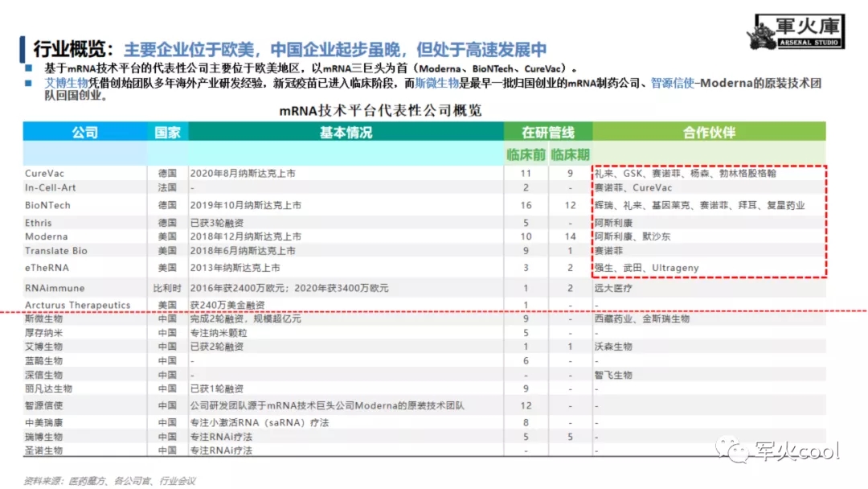
Task: Click the table caption 'mRNA技术平台代表性公司概览'
Action: pyautogui.click(x=380, y=110)
